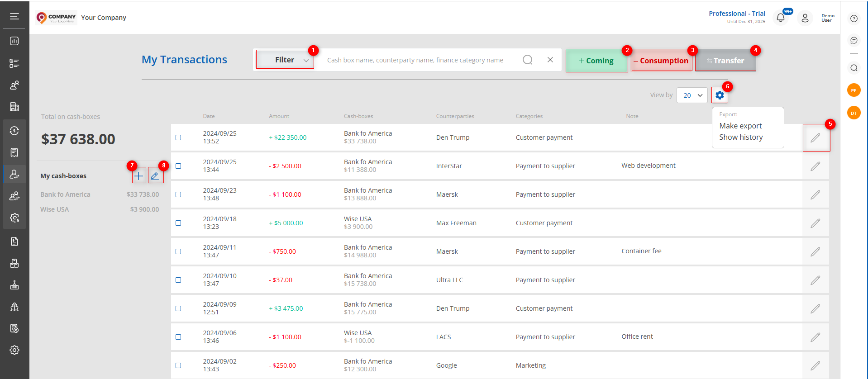Edit the Ultra LLC transaction
This screenshot has width=868, height=379.
click(x=816, y=280)
